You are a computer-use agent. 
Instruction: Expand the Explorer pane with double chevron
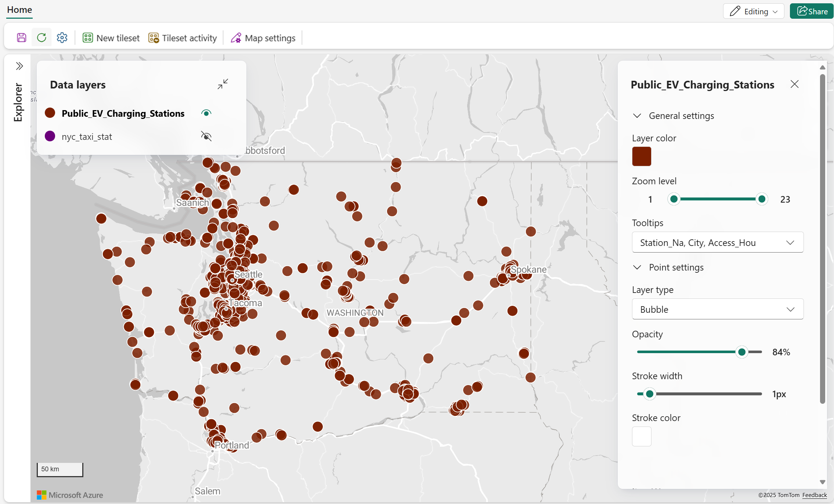point(19,66)
